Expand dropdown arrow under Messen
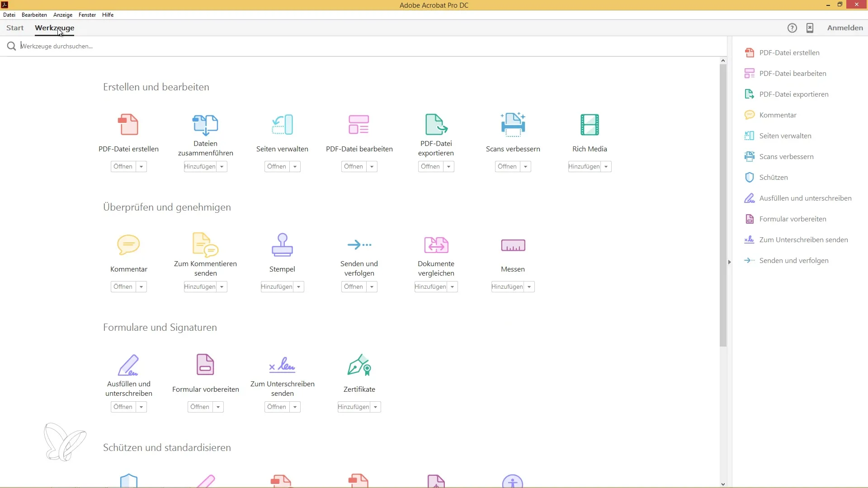Viewport: 868px width, 488px height. click(529, 287)
